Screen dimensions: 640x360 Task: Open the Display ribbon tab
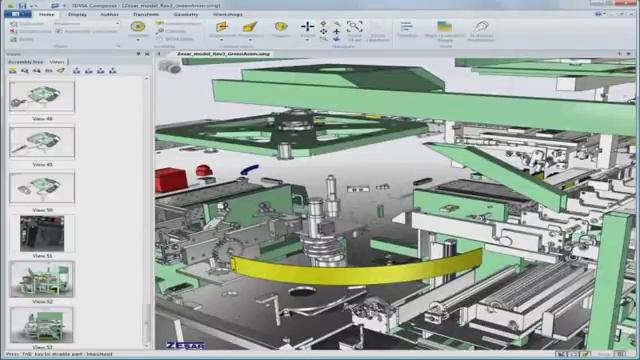click(x=77, y=14)
